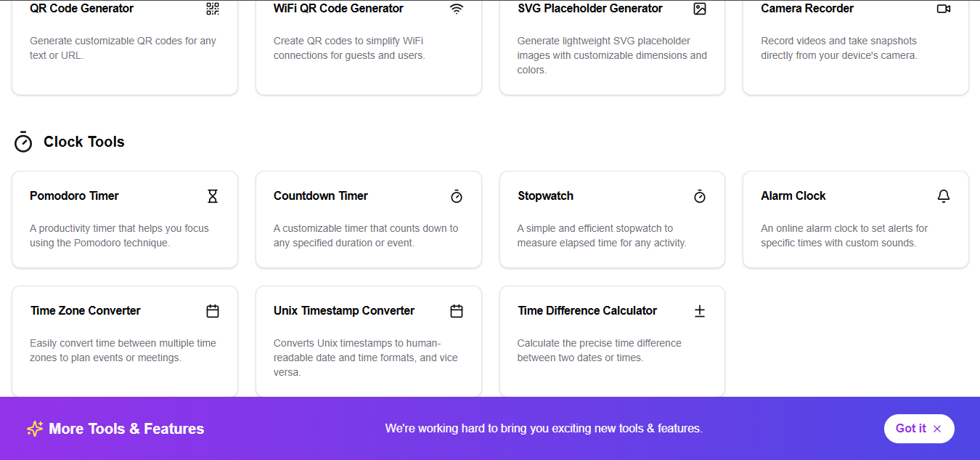980x460 pixels.
Task: Dismiss banner with Got it button
Action: coord(918,429)
